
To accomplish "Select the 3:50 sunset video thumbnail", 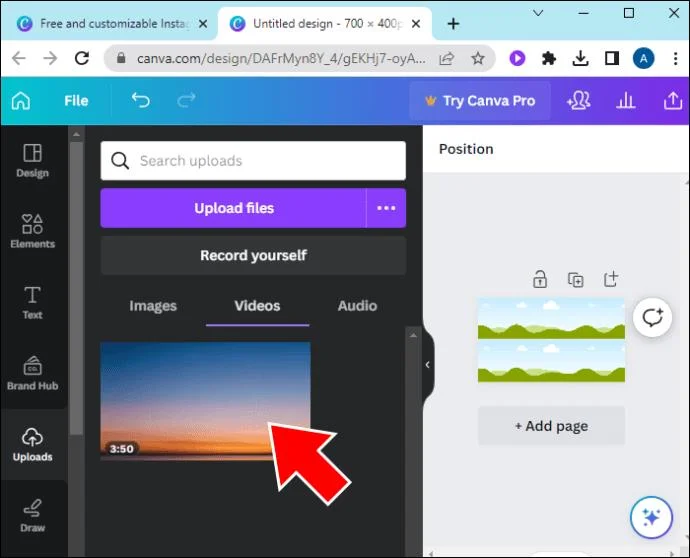I will pos(206,400).
